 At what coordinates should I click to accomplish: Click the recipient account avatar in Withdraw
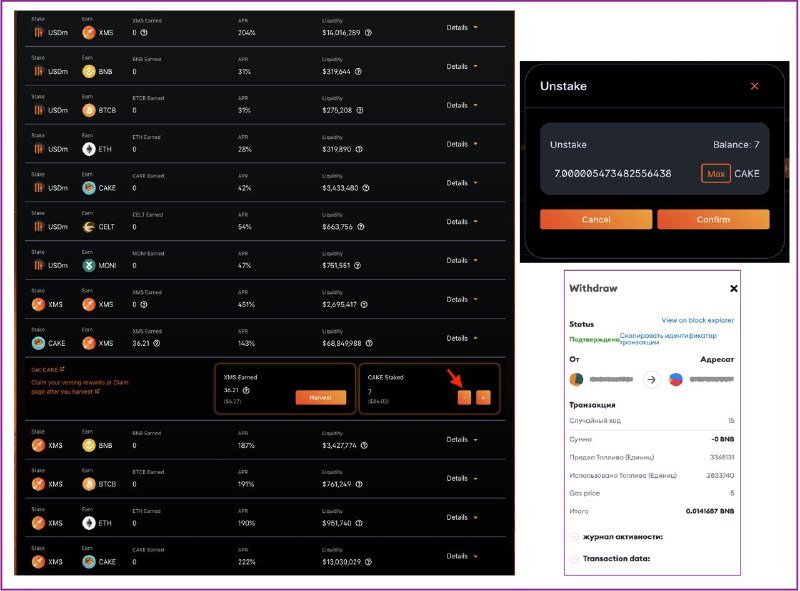pos(676,380)
